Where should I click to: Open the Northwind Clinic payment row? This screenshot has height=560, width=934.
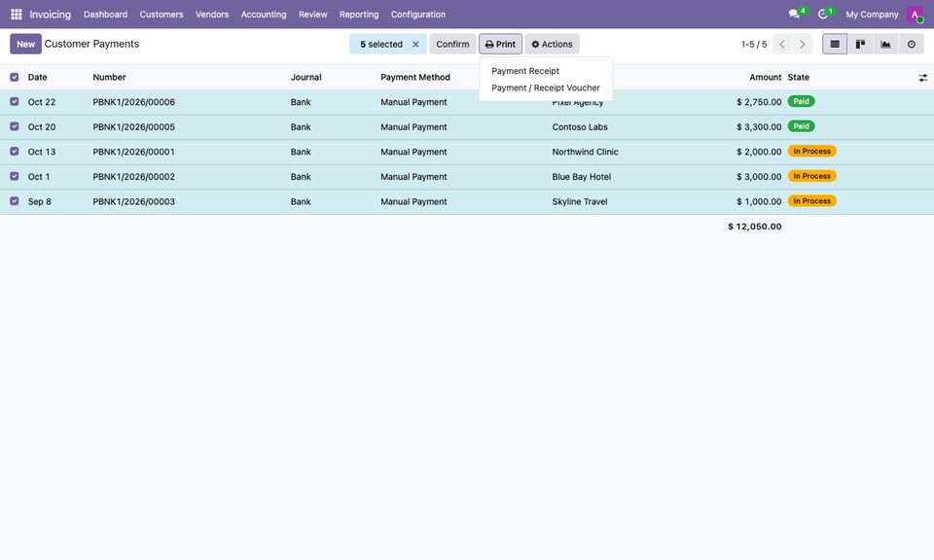click(467, 152)
